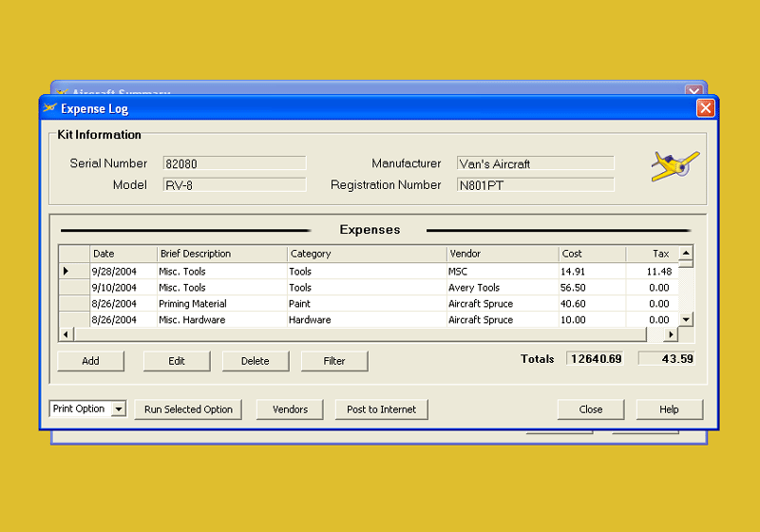This screenshot has height=532, width=760.
Task: Sort by the Category column header
Action: click(366, 254)
